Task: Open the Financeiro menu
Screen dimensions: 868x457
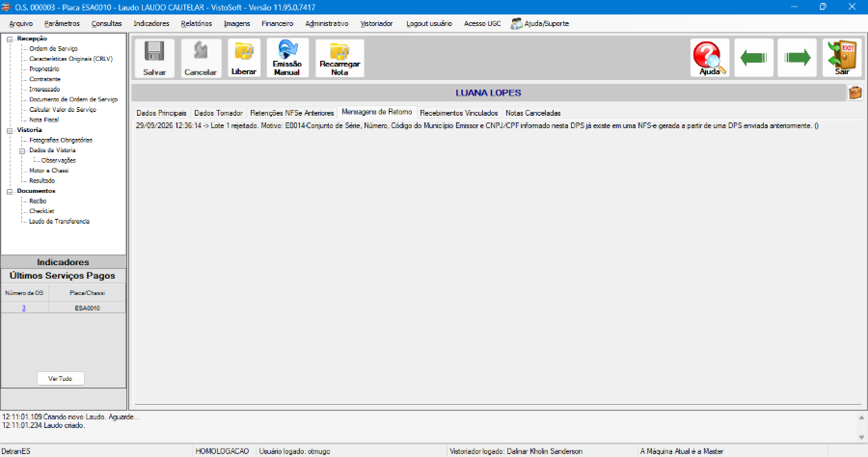Action: click(x=278, y=24)
